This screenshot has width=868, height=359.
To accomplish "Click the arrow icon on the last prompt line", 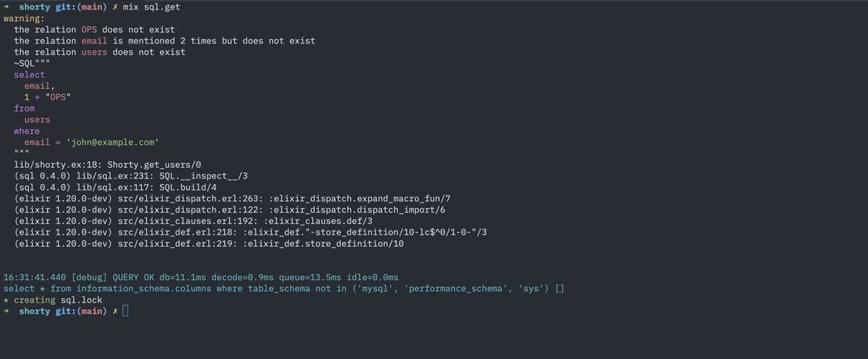I will tap(7, 311).
